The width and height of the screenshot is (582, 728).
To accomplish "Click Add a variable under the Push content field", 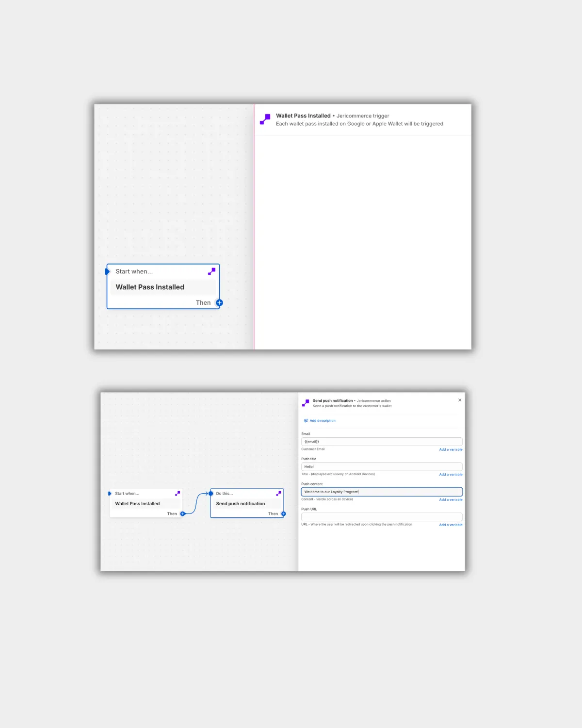I will tap(451, 499).
